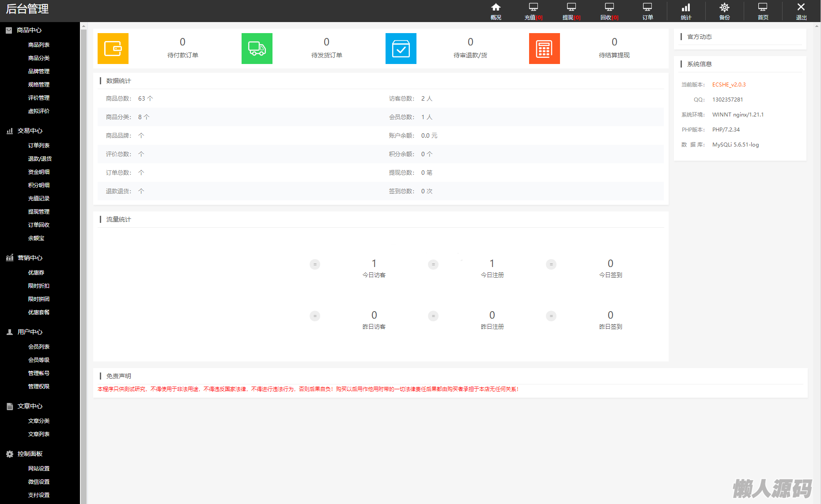This screenshot has height=504, width=821.
Task: Click the red calculator 待结算提现 icon
Action: click(545, 49)
